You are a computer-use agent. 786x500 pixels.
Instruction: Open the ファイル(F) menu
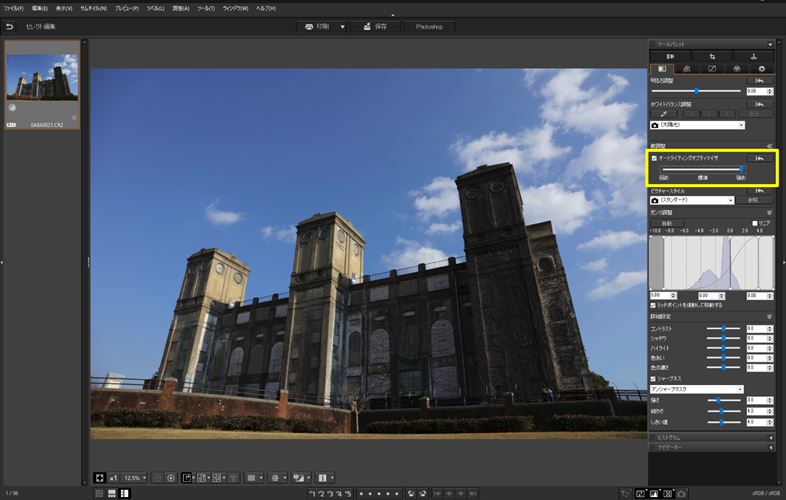(x=14, y=9)
